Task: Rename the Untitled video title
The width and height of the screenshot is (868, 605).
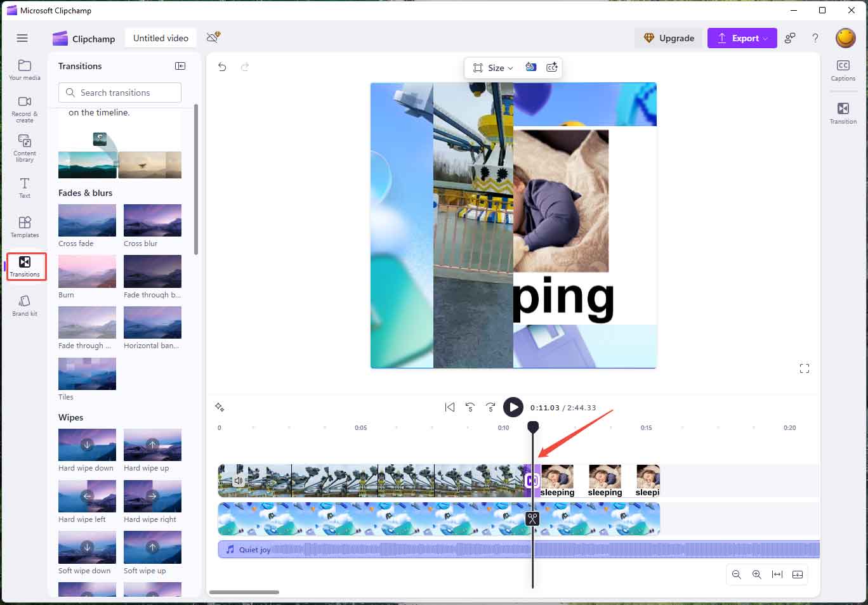Action: coord(160,38)
